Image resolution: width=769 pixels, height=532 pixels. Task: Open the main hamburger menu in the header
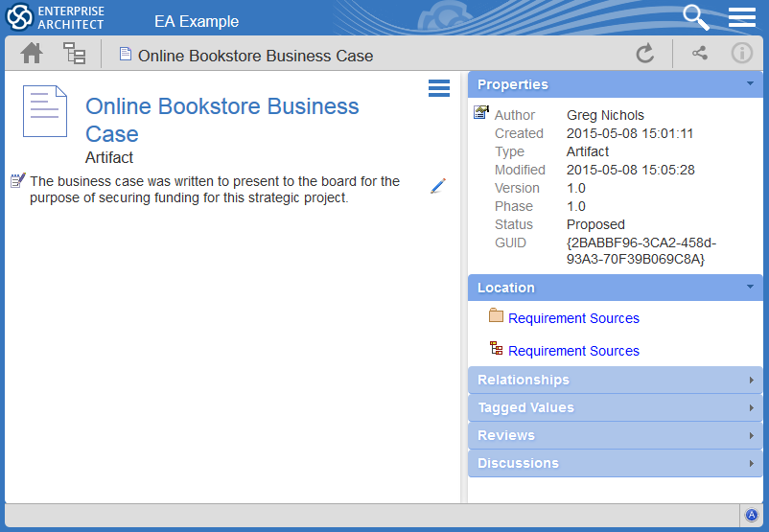click(742, 17)
